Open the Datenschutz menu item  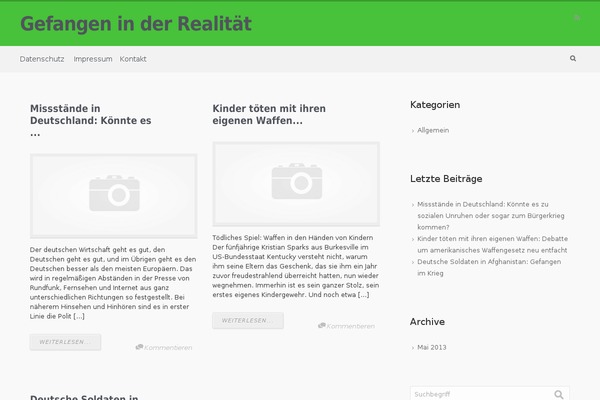42,59
